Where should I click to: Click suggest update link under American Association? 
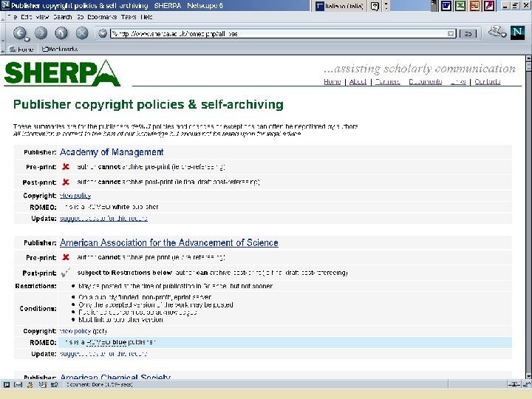[x=103, y=354]
